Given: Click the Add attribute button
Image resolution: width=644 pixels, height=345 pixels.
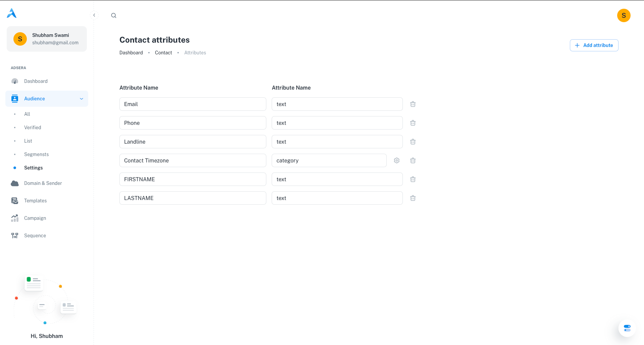Looking at the screenshot, I should [x=594, y=45].
